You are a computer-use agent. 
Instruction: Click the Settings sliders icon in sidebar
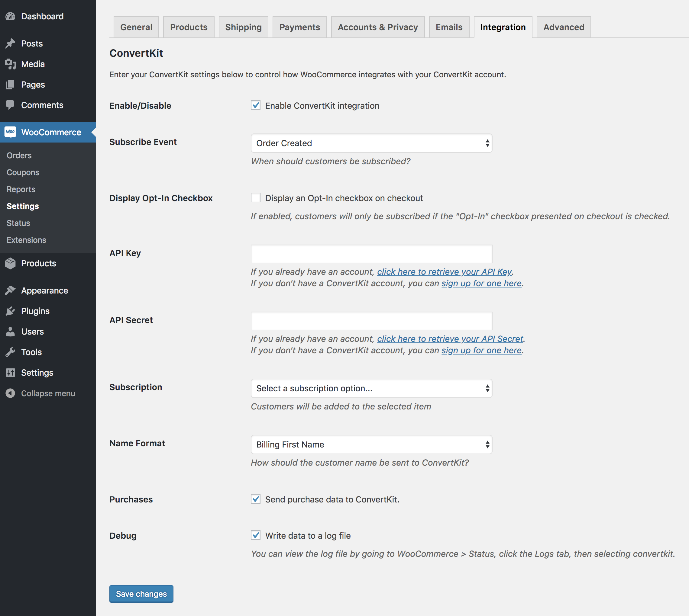tap(11, 373)
